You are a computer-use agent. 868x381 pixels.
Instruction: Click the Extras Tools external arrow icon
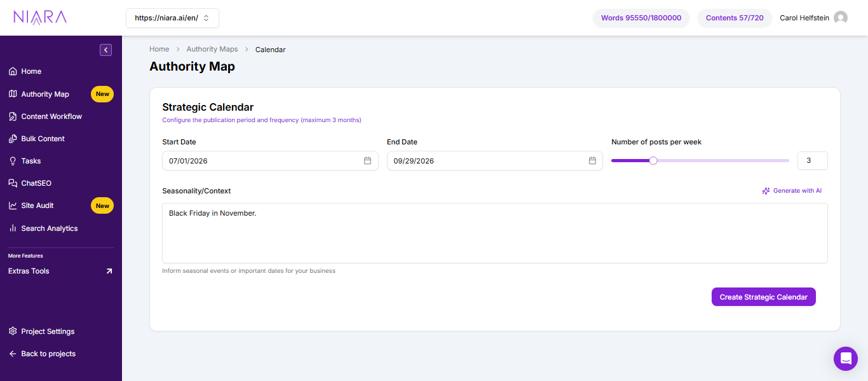tap(109, 271)
